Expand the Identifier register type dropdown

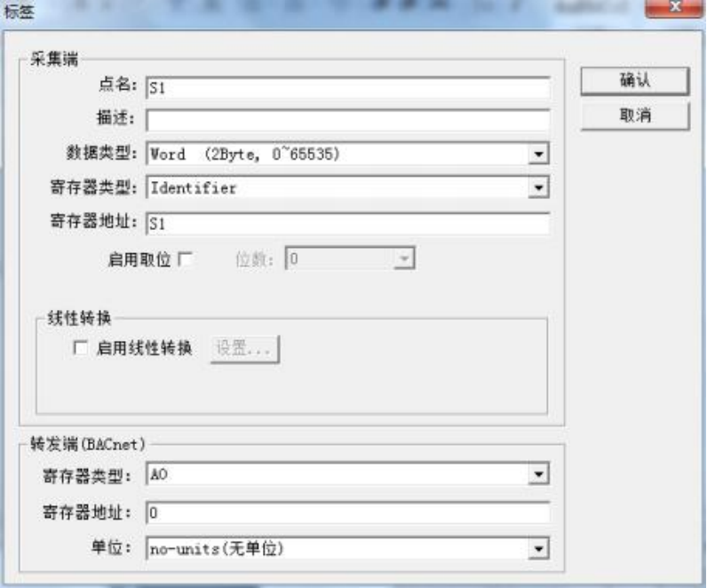[x=538, y=187]
